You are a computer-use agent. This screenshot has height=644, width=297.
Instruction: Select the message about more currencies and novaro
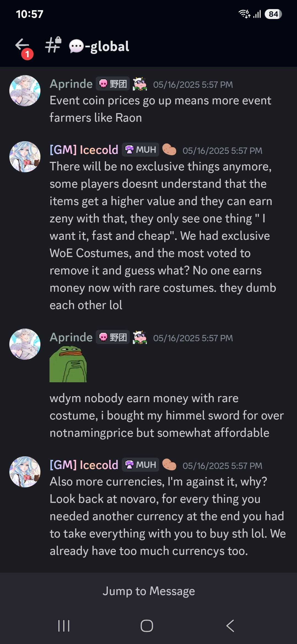pyautogui.click(x=168, y=516)
